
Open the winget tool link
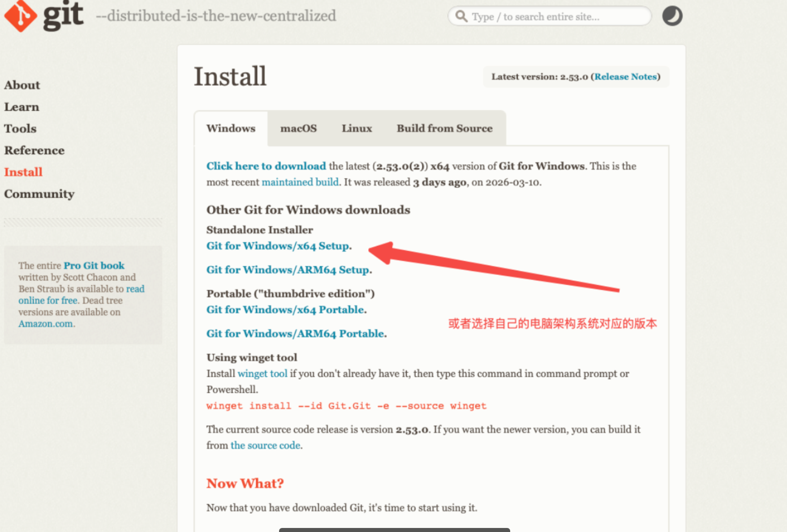pos(262,373)
